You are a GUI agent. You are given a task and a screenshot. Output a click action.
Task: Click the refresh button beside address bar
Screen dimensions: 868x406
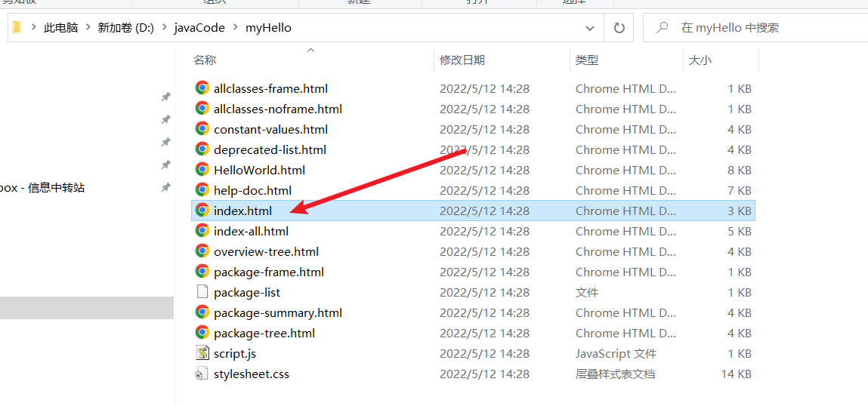[619, 27]
